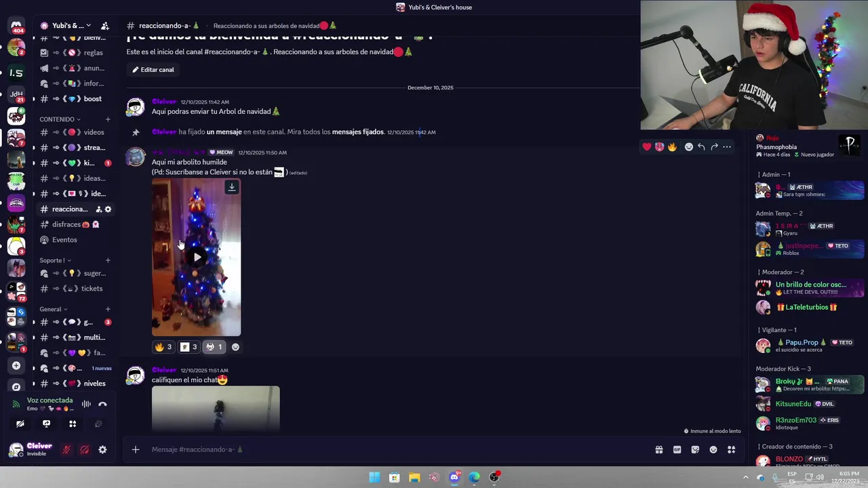Open the Eventos entry in sidebar
868x488 pixels.
pos(75,240)
